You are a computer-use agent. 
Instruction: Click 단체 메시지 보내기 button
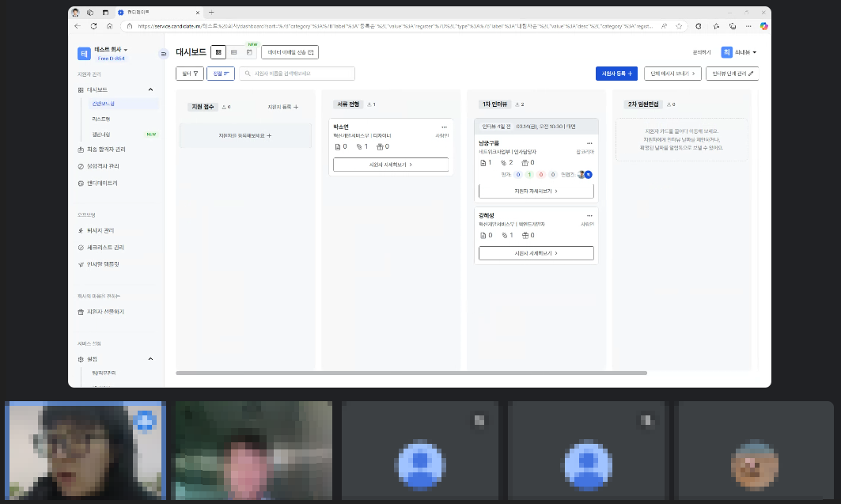pos(672,74)
